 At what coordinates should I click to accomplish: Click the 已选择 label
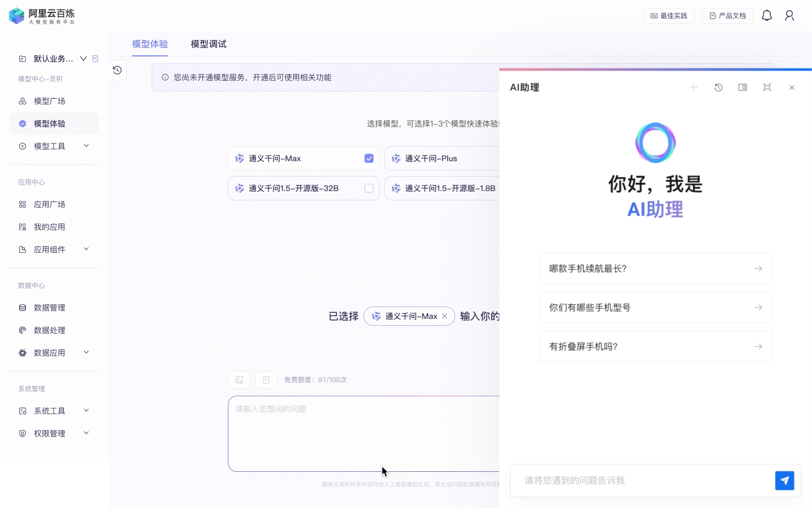[x=343, y=316]
